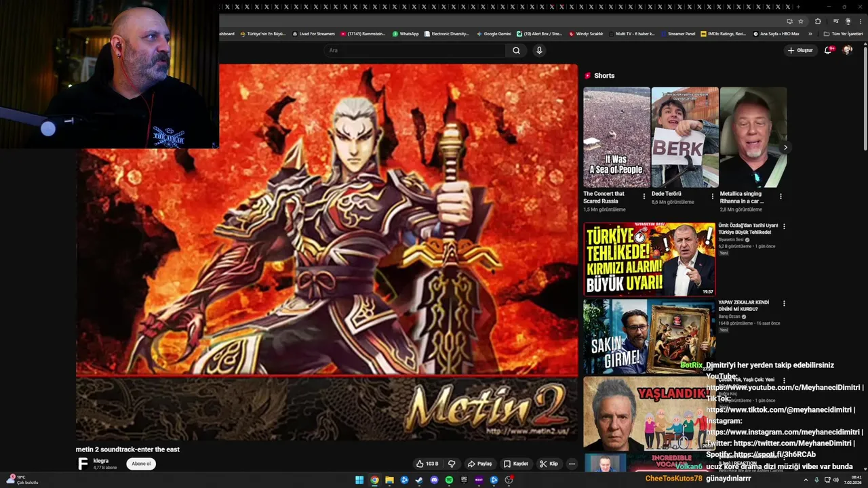This screenshot has height=488, width=868.
Task: Open Epic Games Launcher from taskbar
Action: tap(464, 480)
